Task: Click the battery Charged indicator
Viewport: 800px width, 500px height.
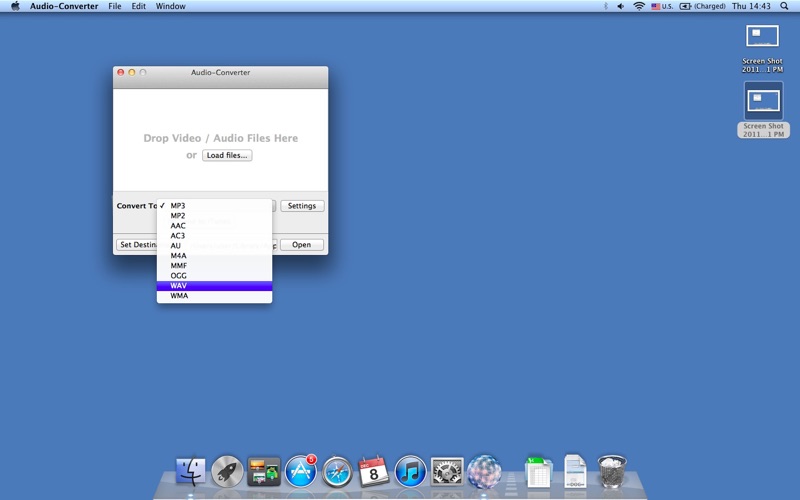Action: click(703, 6)
